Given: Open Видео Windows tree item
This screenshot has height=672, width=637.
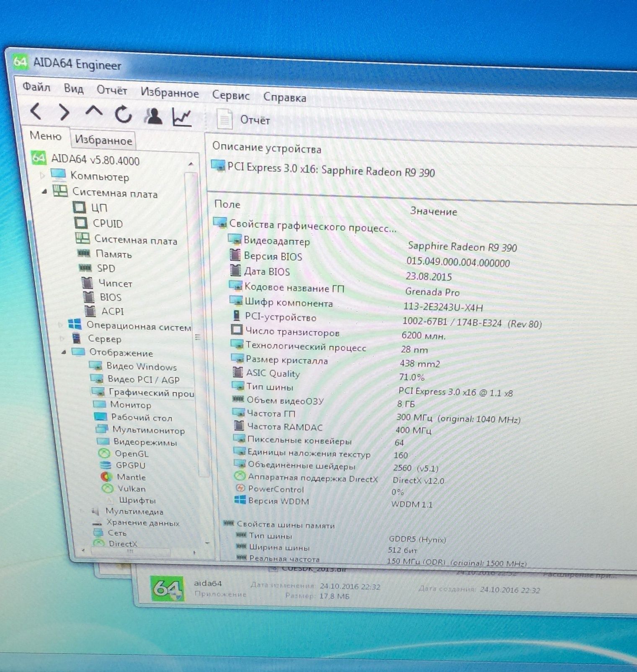Looking at the screenshot, I should 133,366.
